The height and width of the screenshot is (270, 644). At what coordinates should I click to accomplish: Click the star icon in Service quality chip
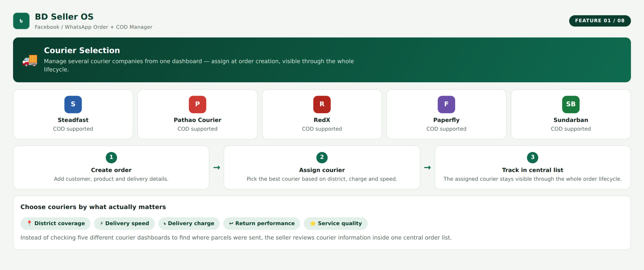313,223
